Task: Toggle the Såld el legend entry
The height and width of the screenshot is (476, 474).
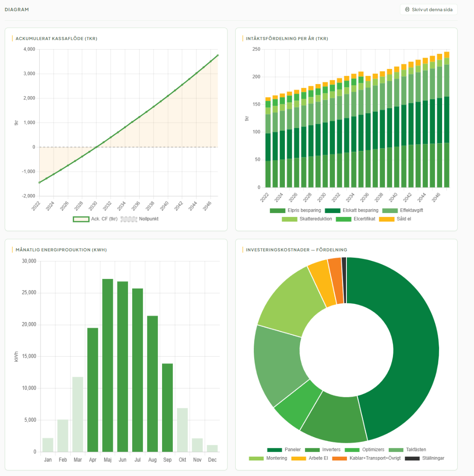Action: click(395, 219)
